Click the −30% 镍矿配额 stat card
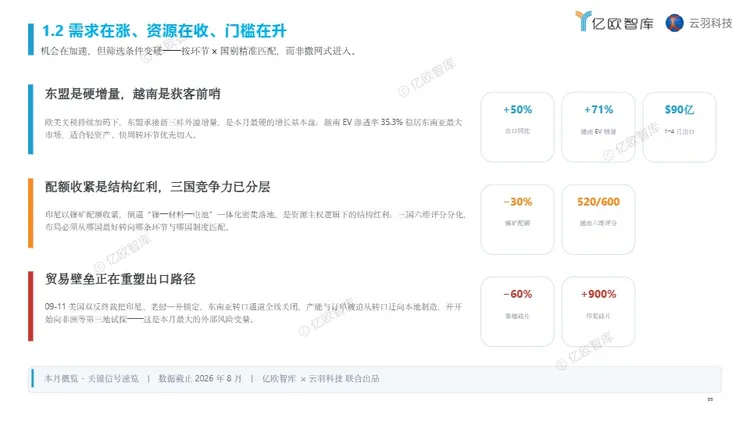 tap(517, 220)
